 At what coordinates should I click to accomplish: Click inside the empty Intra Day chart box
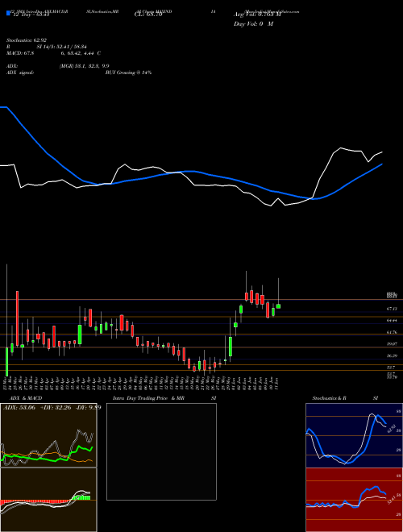[161, 451]
